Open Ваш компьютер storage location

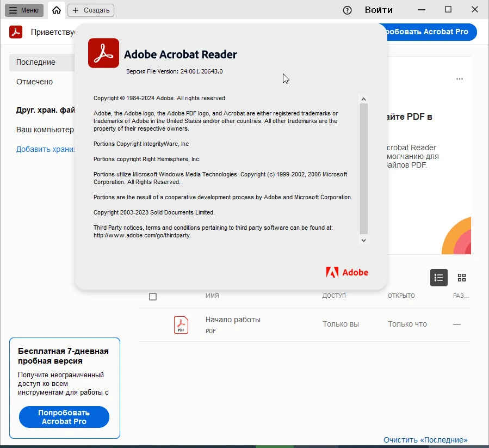click(x=45, y=130)
